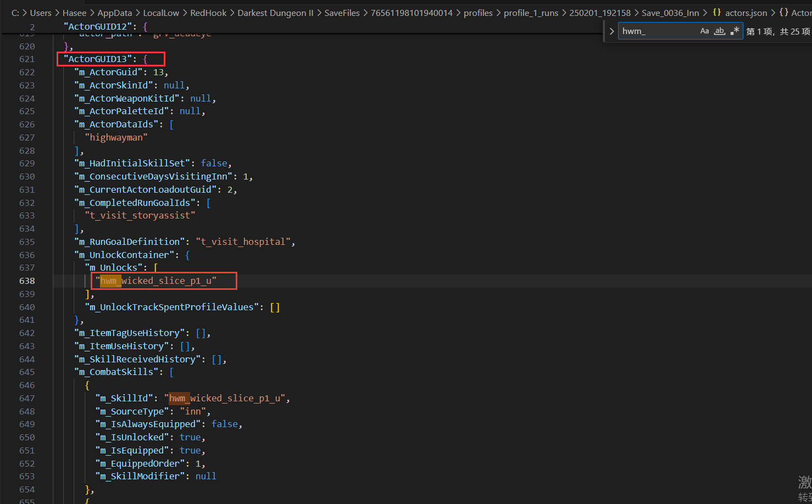Click the "m_ActorDataIds" key
812x504 pixels.
pos(116,125)
